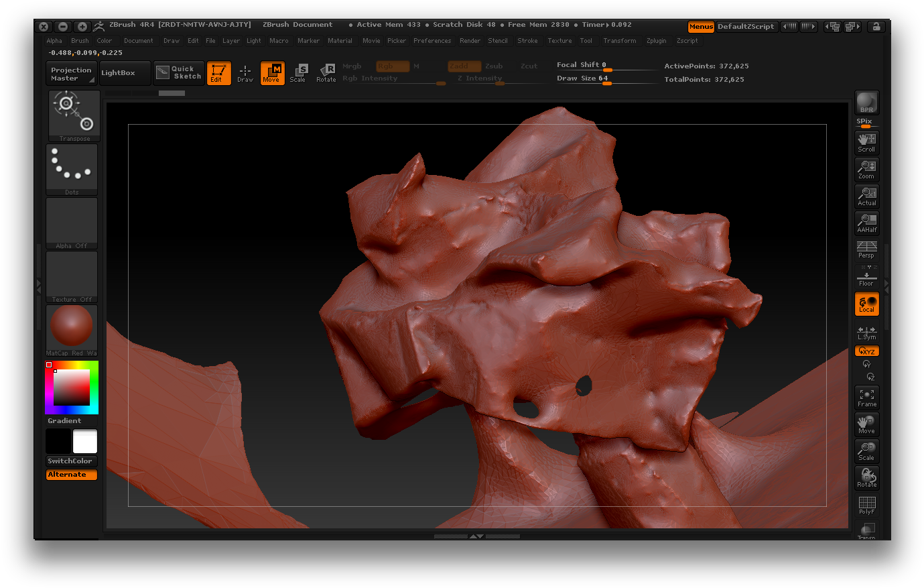Load next user interface layout
This screenshot has width=924, height=588.
(x=852, y=27)
